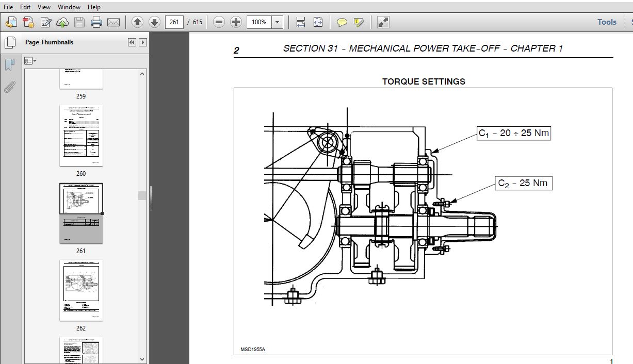Select page 262 thumbnail
The image size is (633, 364).
click(81, 290)
